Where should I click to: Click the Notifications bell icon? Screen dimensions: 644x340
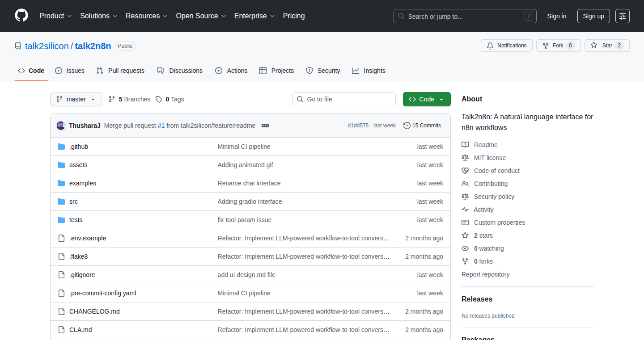pyautogui.click(x=490, y=46)
